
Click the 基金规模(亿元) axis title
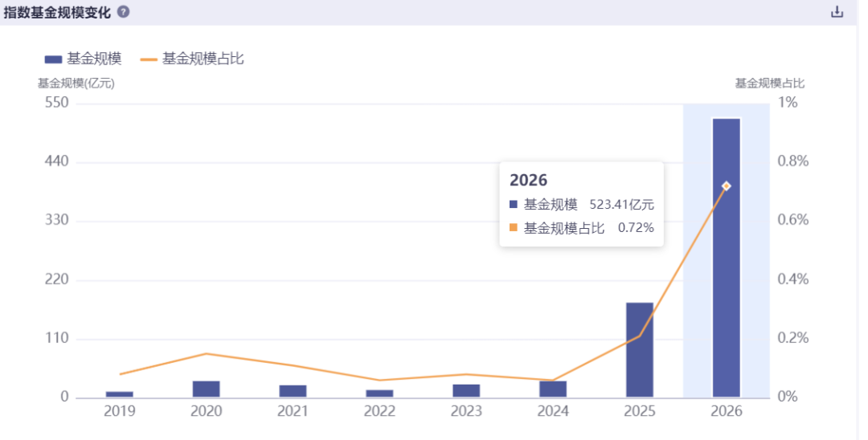[x=76, y=84]
